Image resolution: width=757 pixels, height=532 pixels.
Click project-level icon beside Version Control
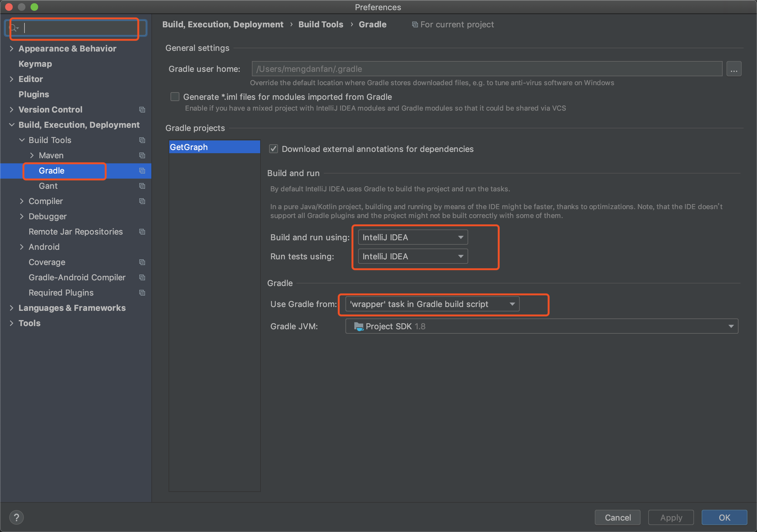coord(142,110)
